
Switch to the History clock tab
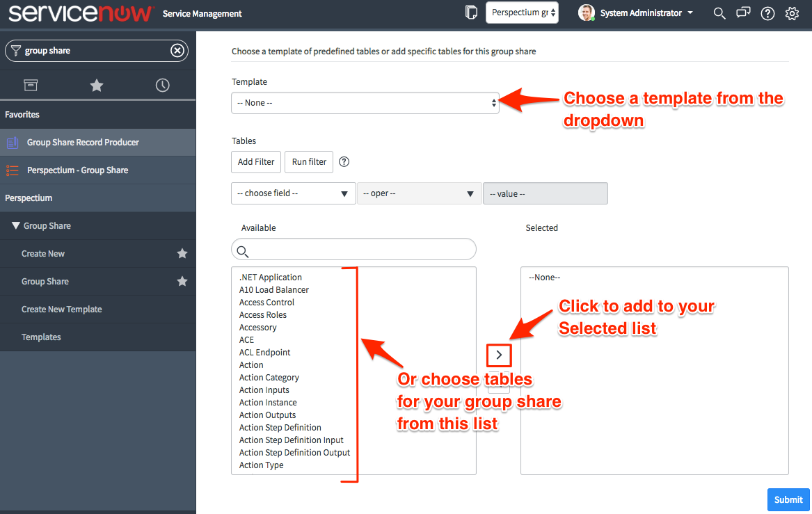[x=163, y=85]
